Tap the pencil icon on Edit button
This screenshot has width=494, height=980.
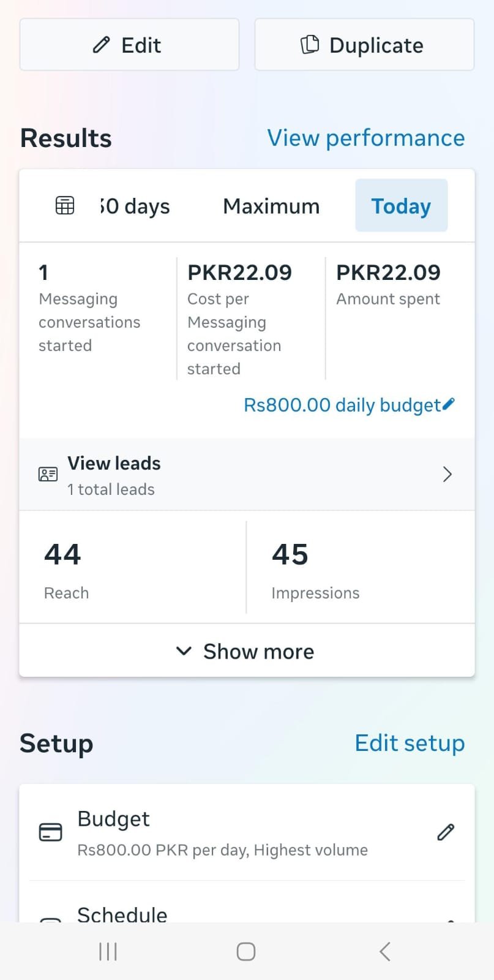[x=101, y=45]
